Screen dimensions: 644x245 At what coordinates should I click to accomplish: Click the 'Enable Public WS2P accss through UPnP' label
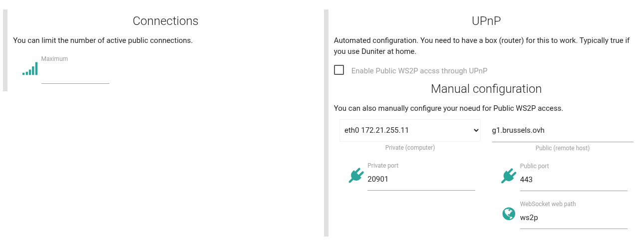click(x=419, y=71)
